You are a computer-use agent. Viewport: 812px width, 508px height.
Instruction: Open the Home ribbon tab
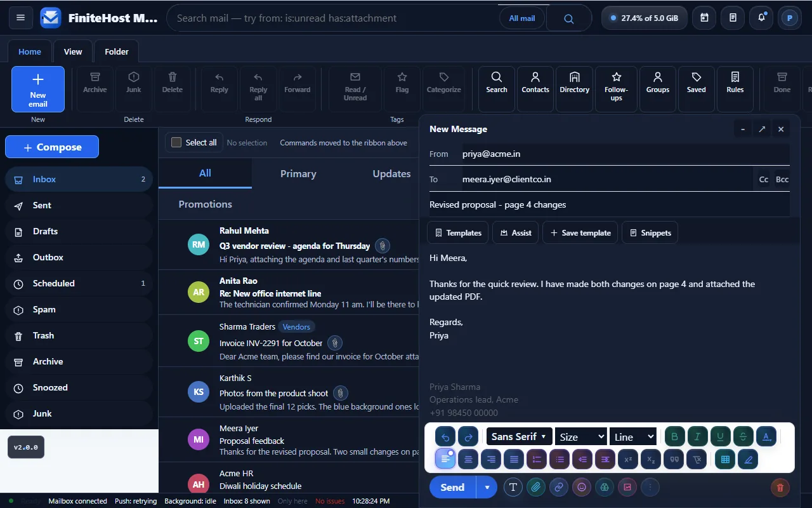click(30, 51)
